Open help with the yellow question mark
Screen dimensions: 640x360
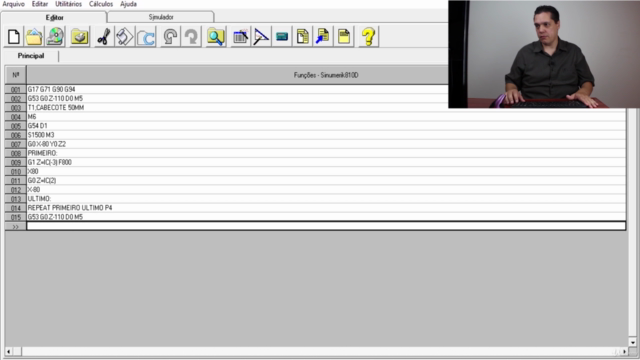[369, 37]
